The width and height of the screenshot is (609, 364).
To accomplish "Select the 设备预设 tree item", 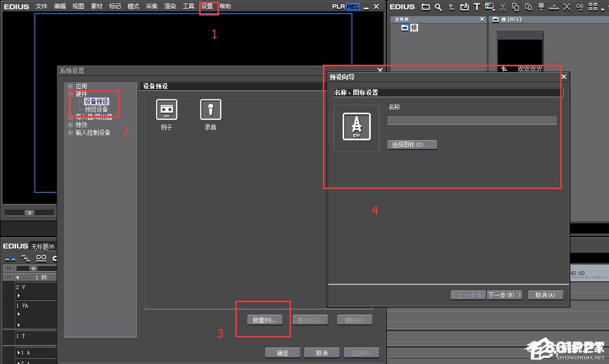I will click(x=97, y=102).
